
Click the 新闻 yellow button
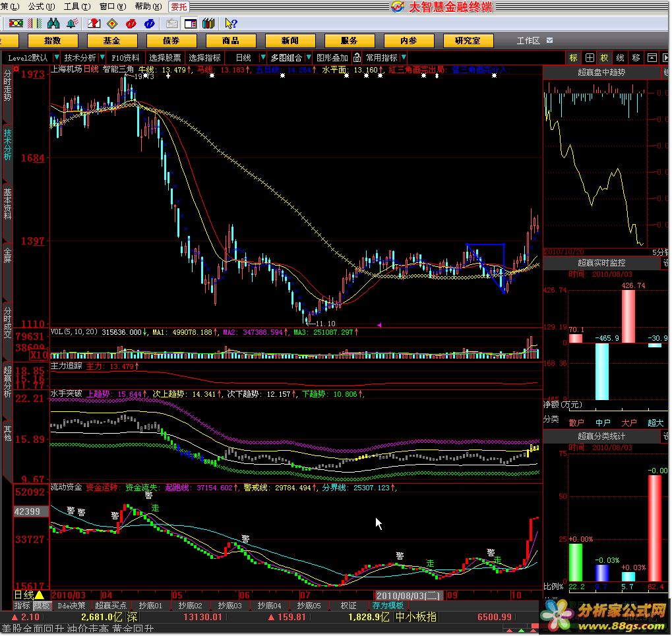(x=290, y=41)
